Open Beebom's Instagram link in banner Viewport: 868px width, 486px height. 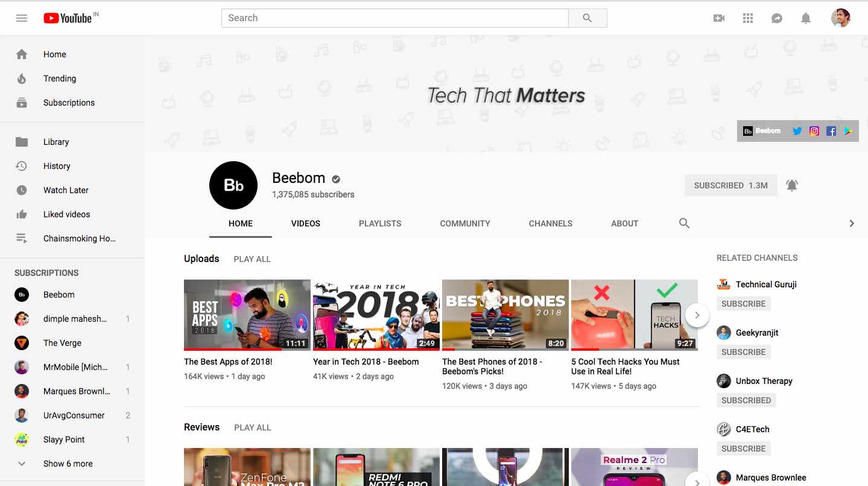(x=814, y=131)
